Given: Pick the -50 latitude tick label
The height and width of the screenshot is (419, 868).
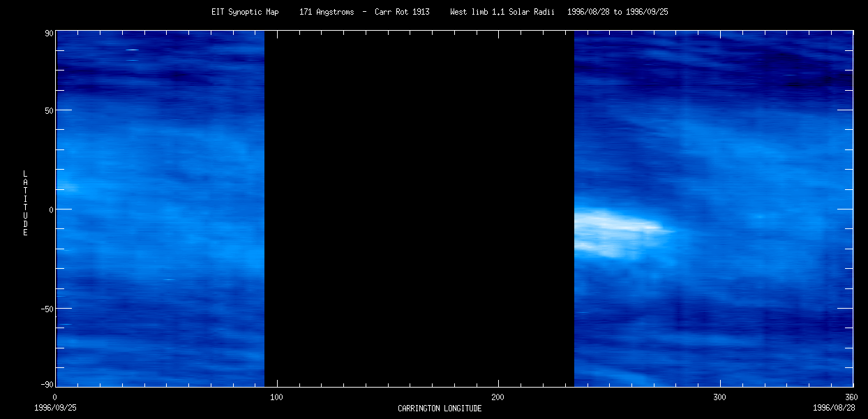Looking at the screenshot, I should (47, 309).
